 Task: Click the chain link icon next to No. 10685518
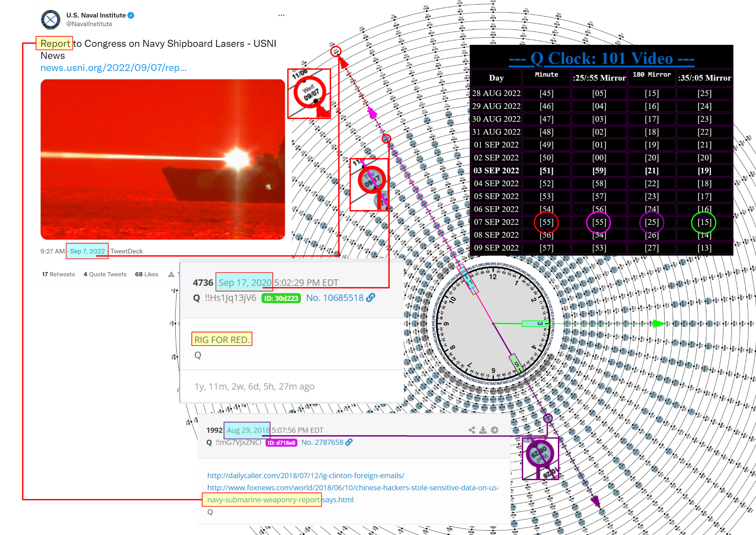(371, 298)
